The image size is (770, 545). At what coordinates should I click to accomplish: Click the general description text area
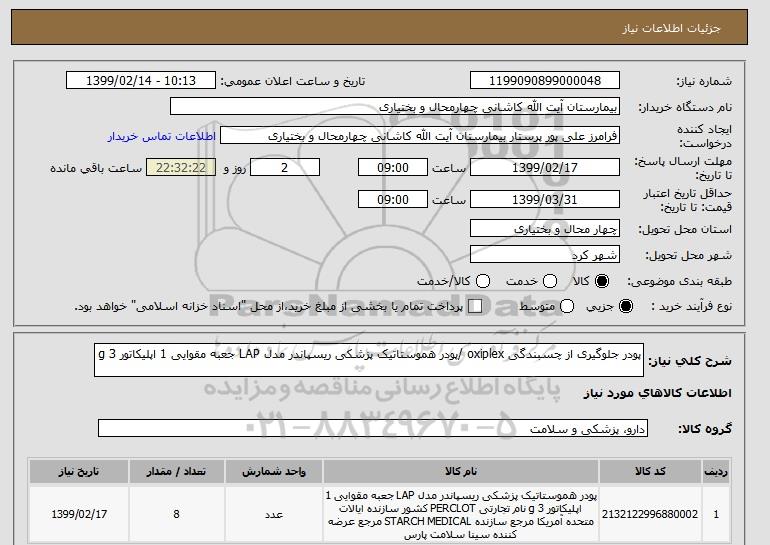point(369,360)
